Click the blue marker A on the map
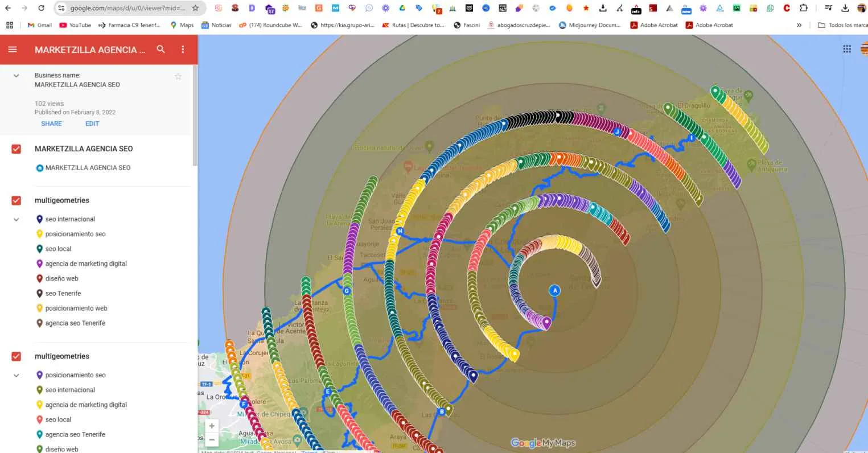The image size is (868, 453). click(554, 290)
